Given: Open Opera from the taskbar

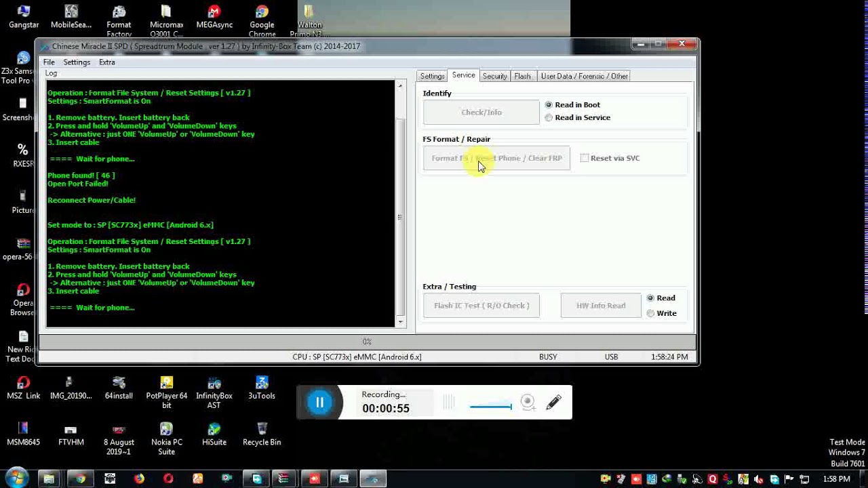Looking at the screenshot, I should coord(168,479).
